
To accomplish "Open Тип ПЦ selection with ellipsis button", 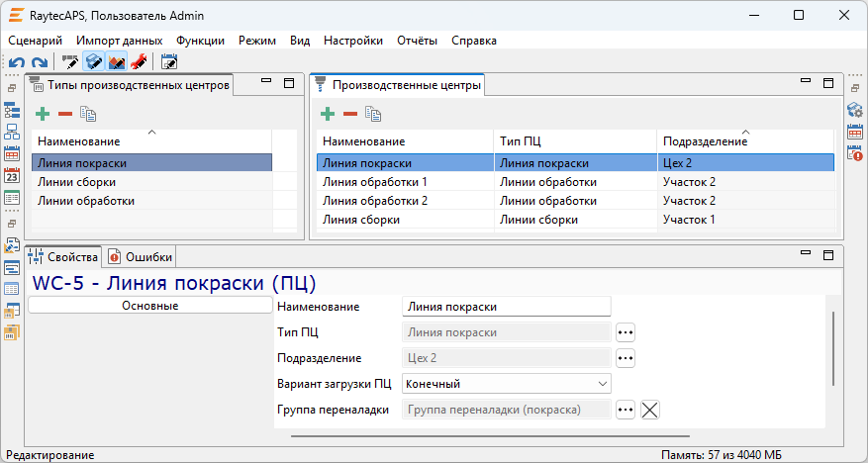I will click(625, 332).
